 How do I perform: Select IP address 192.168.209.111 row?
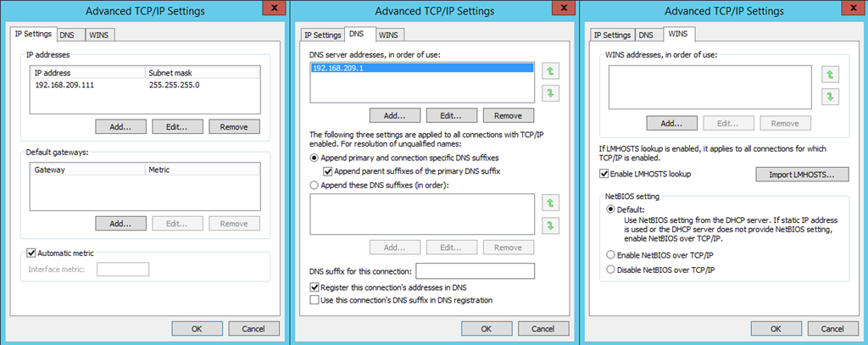click(145, 86)
